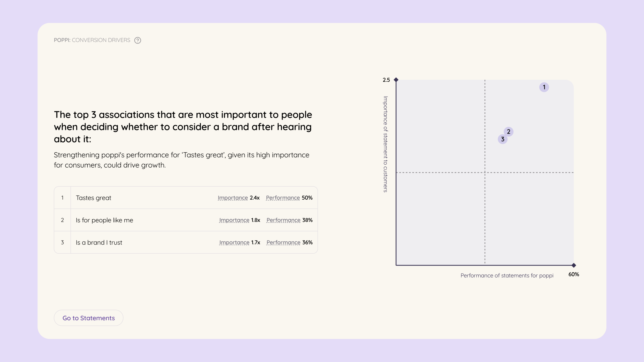The width and height of the screenshot is (644, 362).
Task: Select data point 1 on the chart
Action: point(544,87)
